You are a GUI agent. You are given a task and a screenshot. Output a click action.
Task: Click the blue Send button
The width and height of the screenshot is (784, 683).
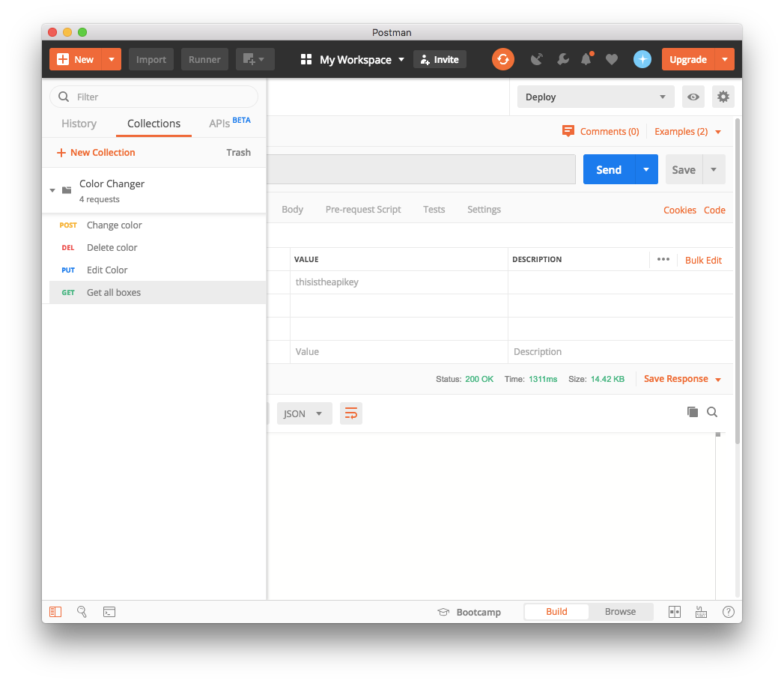pos(609,169)
